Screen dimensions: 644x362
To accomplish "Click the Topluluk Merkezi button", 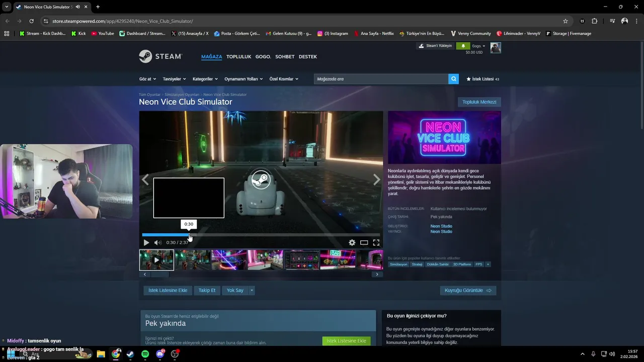I will [479, 102].
